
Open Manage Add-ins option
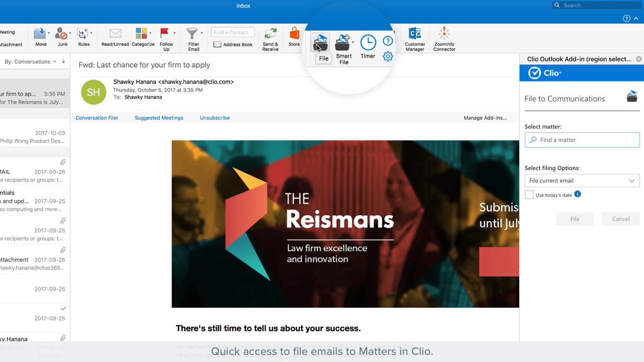pos(485,118)
